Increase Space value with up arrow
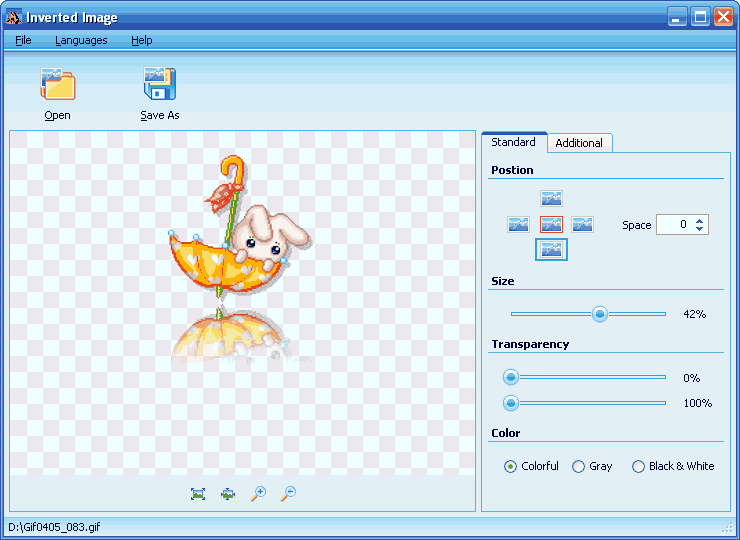 point(699,220)
